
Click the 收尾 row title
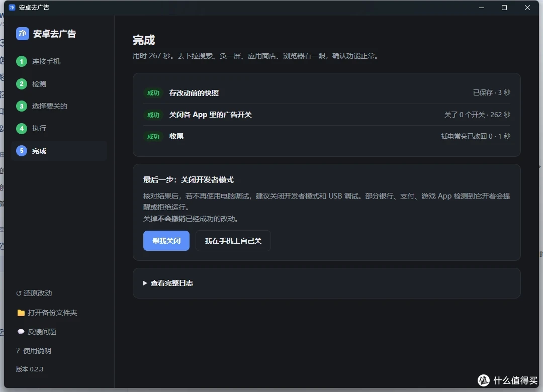click(x=176, y=136)
